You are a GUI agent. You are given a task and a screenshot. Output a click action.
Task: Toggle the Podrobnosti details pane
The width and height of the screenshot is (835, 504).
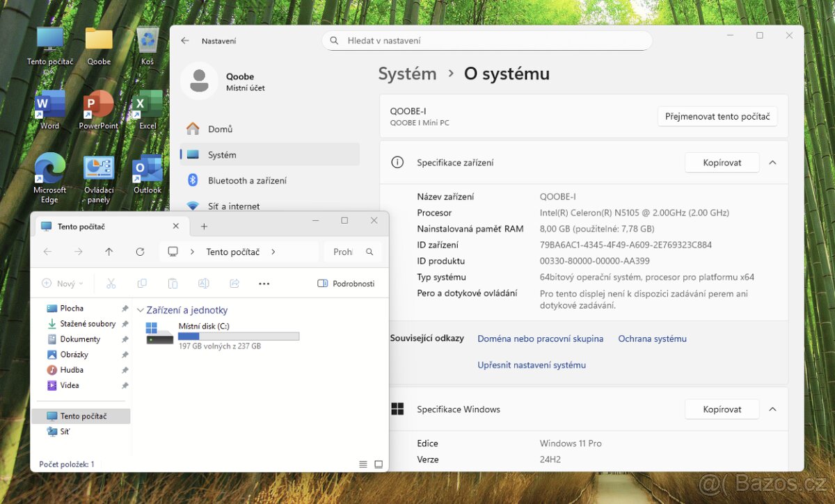coord(346,284)
